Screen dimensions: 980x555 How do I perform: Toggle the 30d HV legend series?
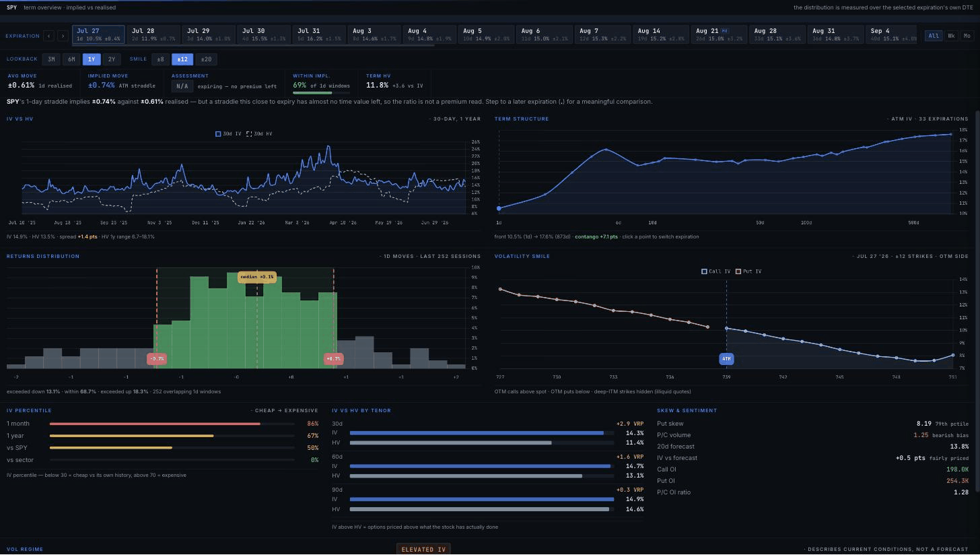click(259, 134)
